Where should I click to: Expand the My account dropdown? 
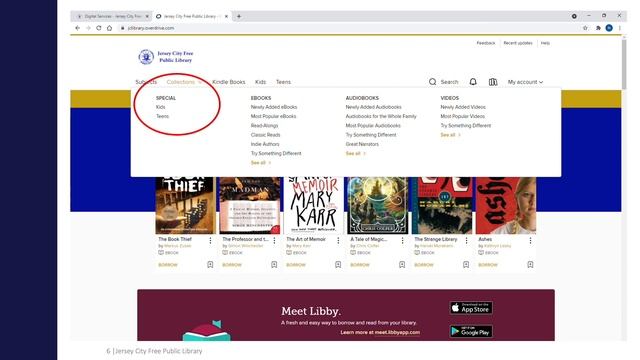point(525,82)
